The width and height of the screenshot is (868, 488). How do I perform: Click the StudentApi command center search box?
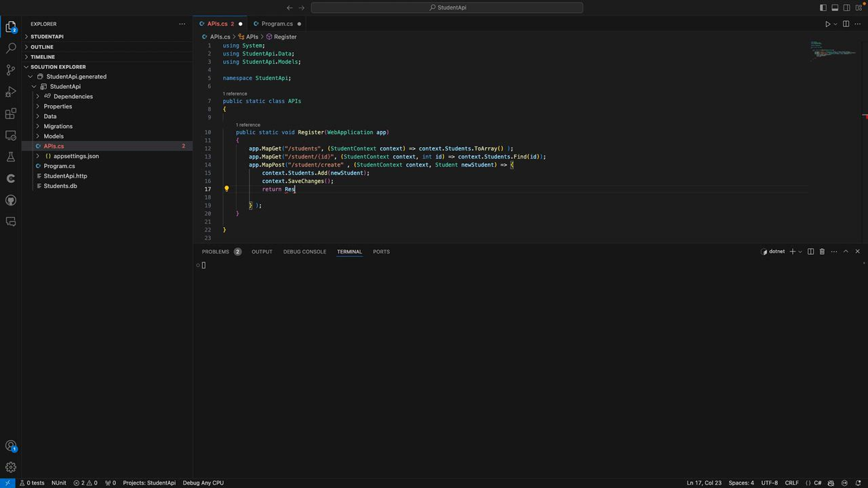[x=447, y=7]
